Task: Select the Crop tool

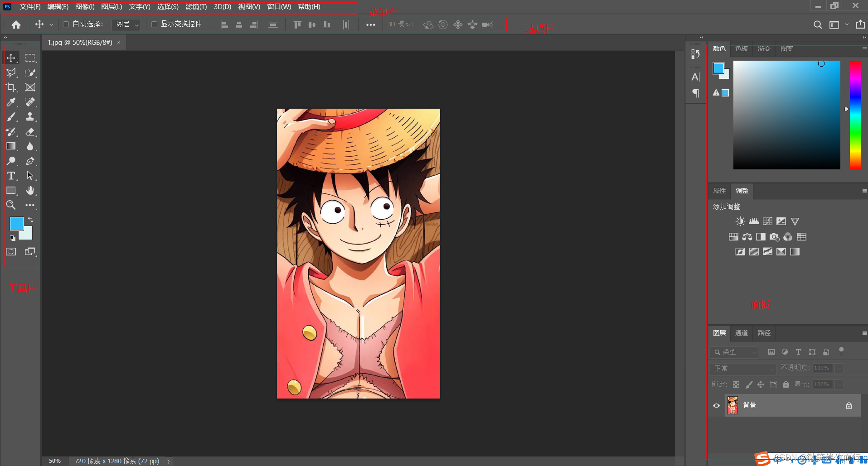Action: tap(11, 87)
